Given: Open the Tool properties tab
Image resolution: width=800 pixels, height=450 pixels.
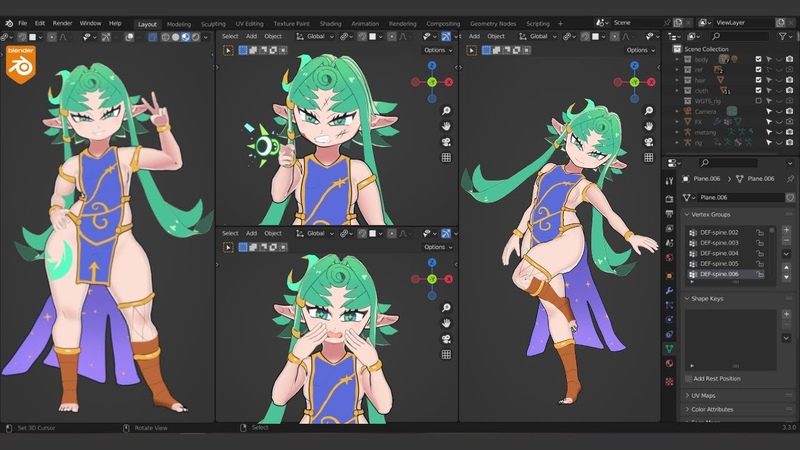Looking at the screenshot, I should (x=669, y=181).
